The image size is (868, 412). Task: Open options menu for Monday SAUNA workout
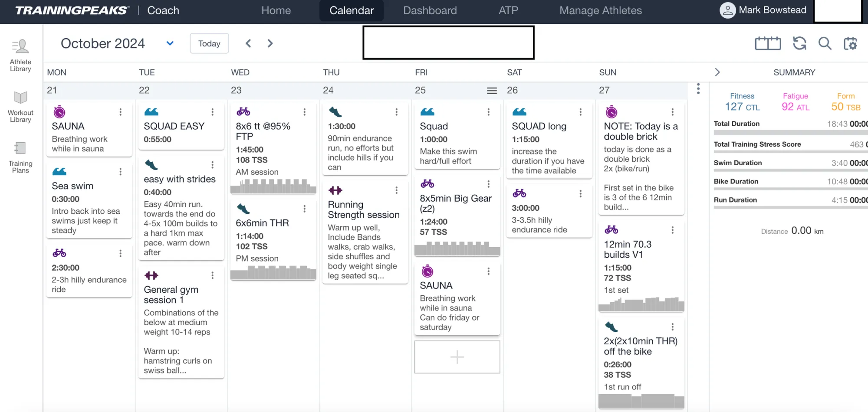[120, 112]
